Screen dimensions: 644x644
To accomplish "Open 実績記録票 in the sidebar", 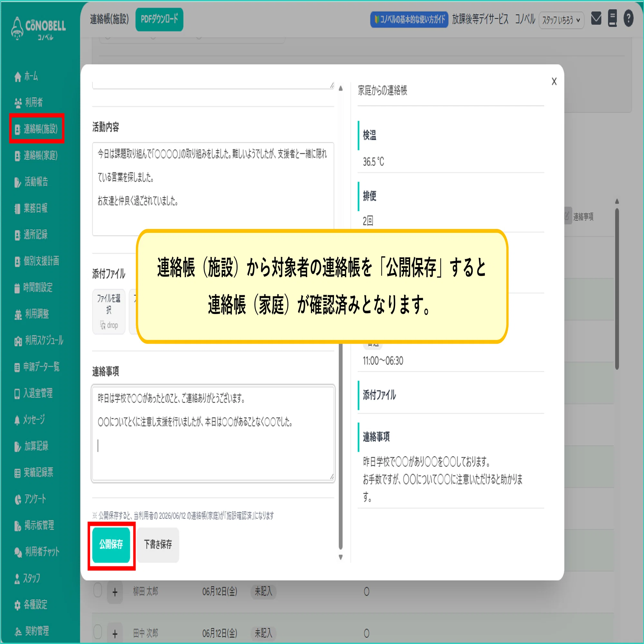I will [34, 472].
